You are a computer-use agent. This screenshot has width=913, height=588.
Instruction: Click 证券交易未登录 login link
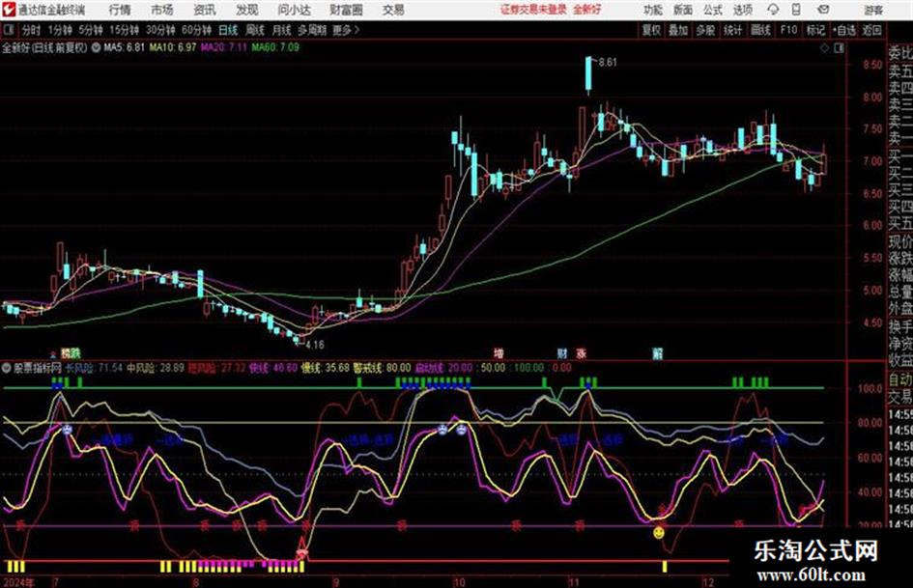point(533,10)
